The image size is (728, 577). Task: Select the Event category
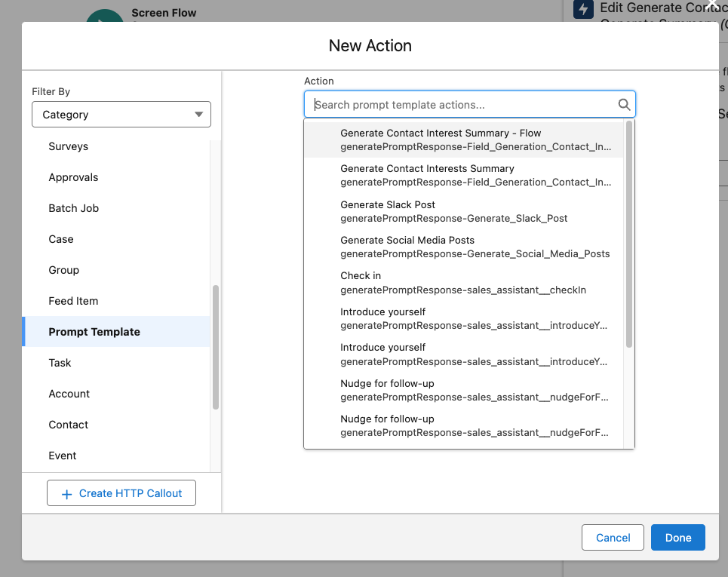pos(116,456)
